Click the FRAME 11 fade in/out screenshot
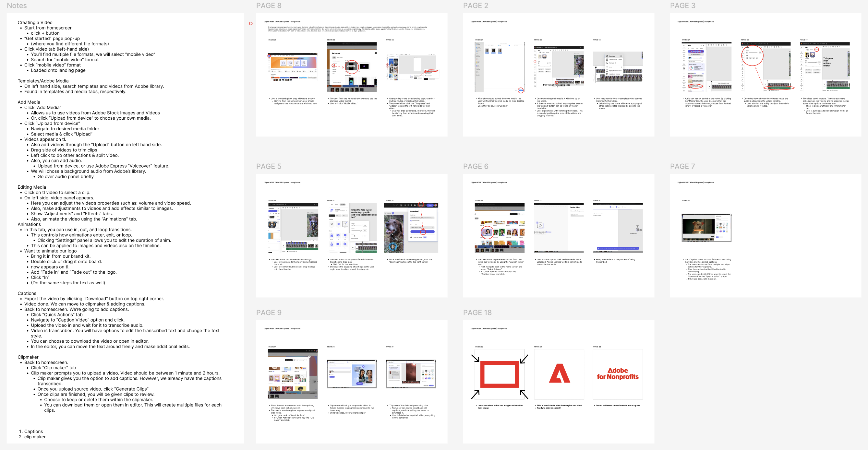 click(352, 228)
